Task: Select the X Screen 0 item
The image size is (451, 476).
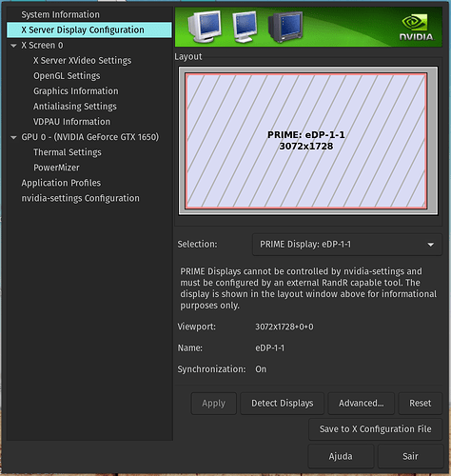Action: click(x=42, y=46)
